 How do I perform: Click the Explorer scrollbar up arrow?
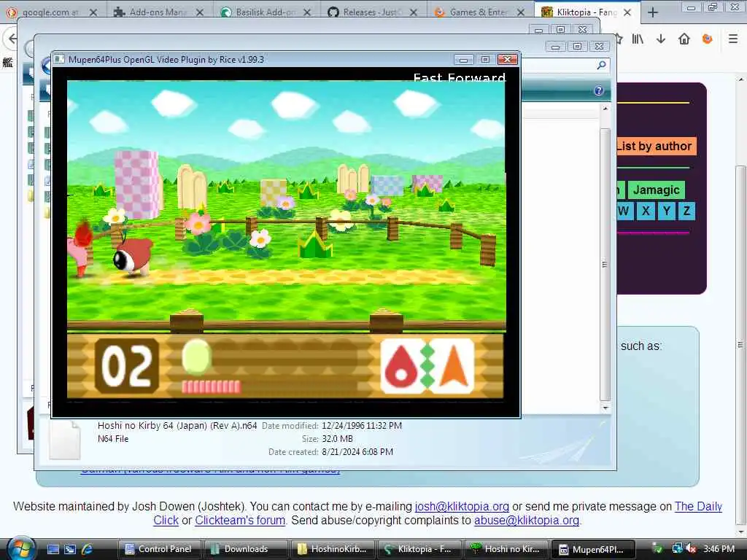(605, 109)
